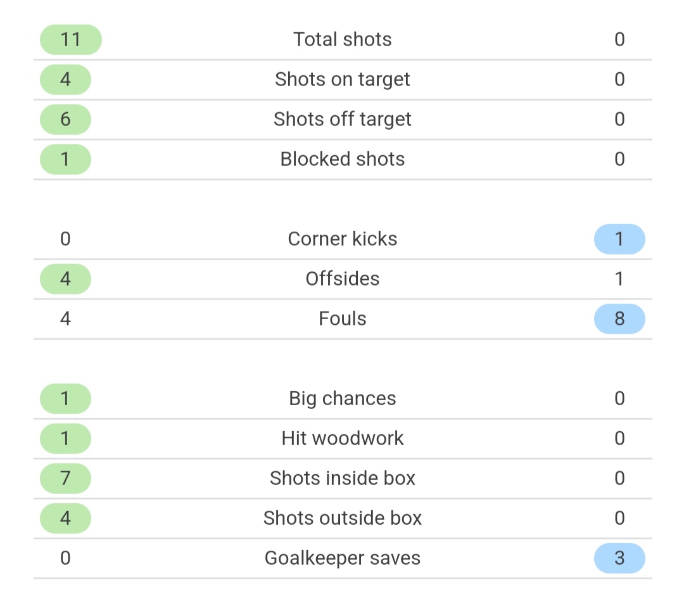Viewport: 684px width, 616px height.
Task: Click the Shots outside box label
Action: pos(343,519)
